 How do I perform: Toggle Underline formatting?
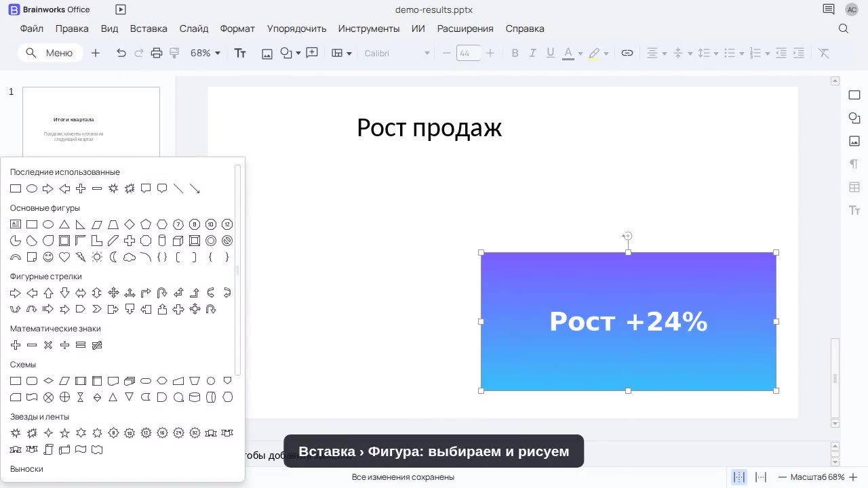(x=550, y=53)
